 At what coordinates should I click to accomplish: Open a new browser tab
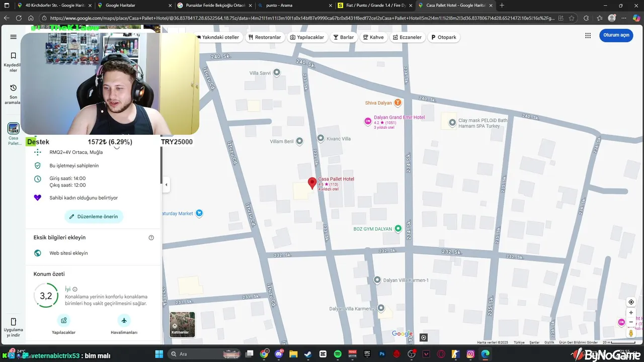point(502,5)
